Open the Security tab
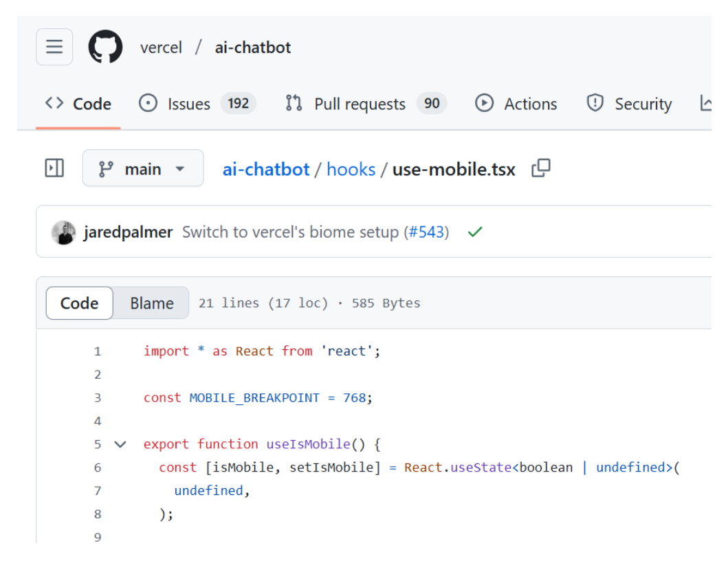Image resolution: width=728 pixels, height=561 pixels. [x=629, y=104]
